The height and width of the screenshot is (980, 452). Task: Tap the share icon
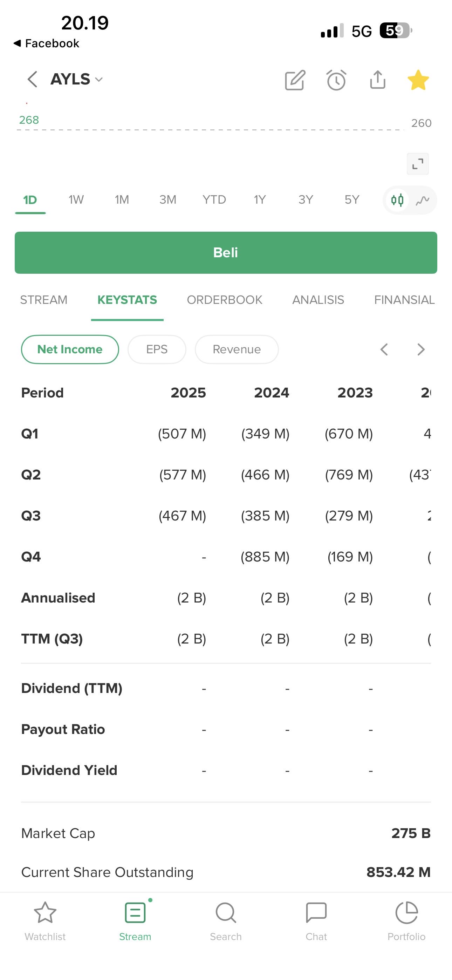coord(377,80)
